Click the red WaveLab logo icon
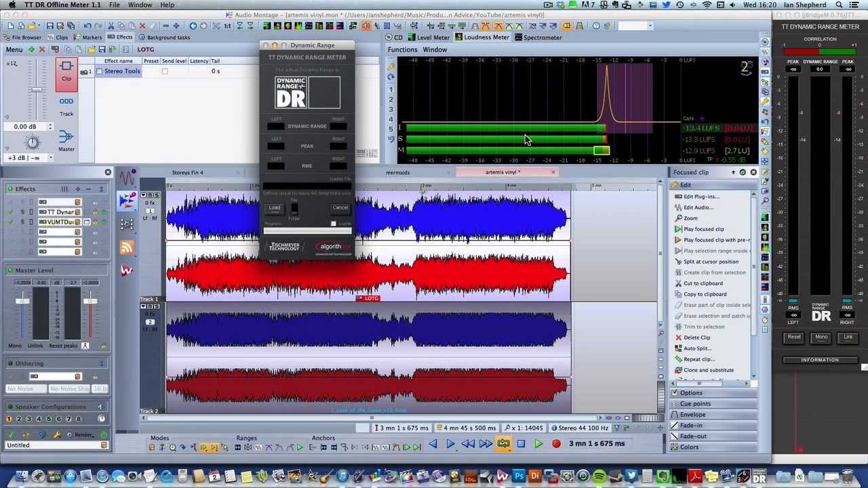The height and width of the screenshot is (488, 868). pos(127,270)
